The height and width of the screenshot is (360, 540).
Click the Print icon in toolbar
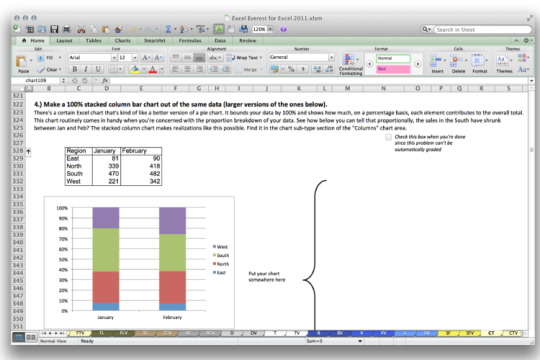click(x=66, y=29)
